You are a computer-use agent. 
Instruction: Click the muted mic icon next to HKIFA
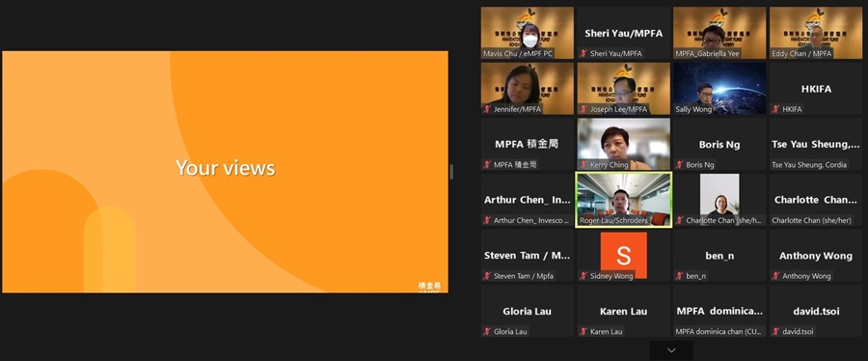775,109
